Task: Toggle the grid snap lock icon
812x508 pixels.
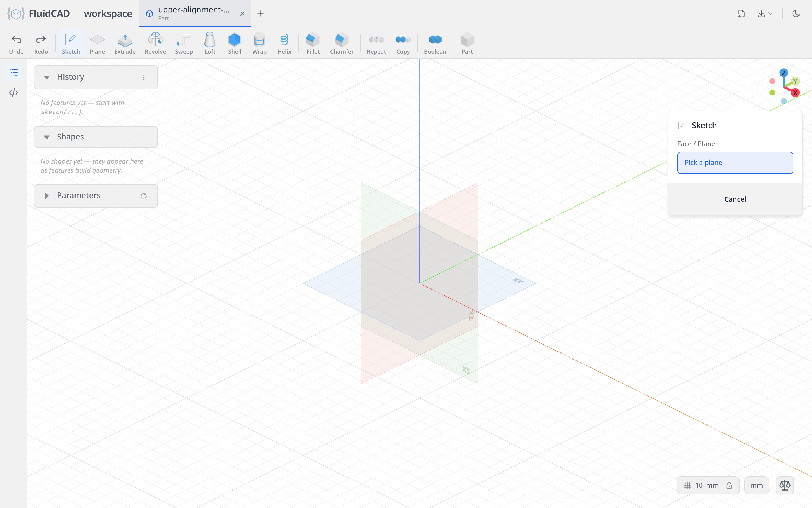Action: (729, 485)
